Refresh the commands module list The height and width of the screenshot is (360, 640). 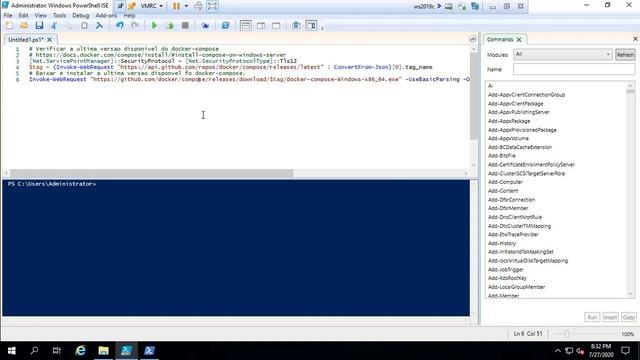coord(625,55)
